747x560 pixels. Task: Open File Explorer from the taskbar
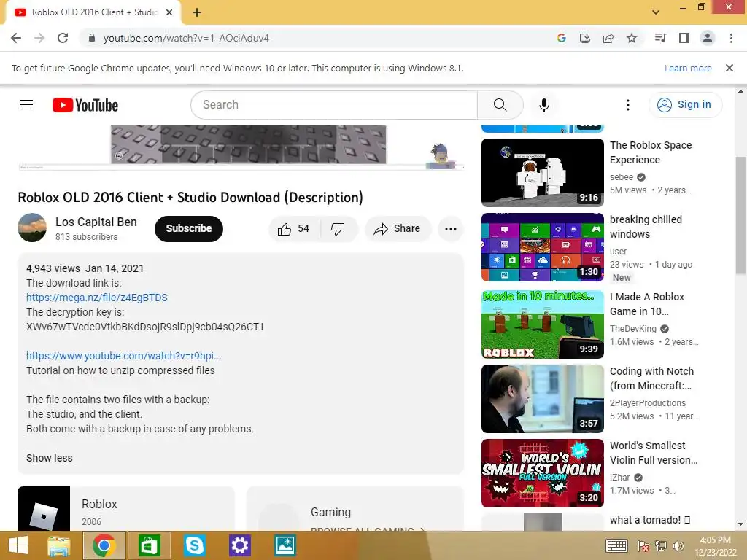pos(59,545)
